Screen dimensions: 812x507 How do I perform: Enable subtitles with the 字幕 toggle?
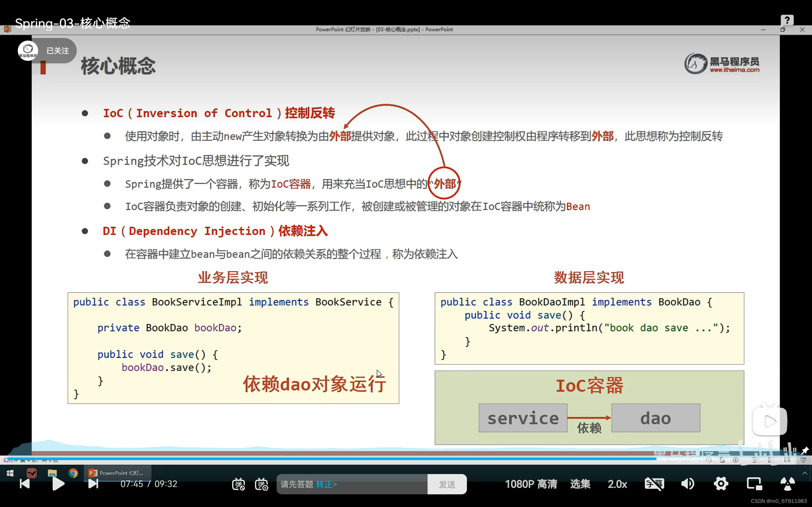(x=655, y=484)
